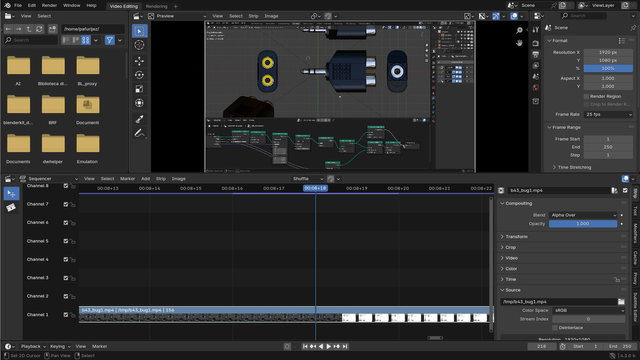Open the File menu
The image size is (640, 360).
click(x=18, y=5)
